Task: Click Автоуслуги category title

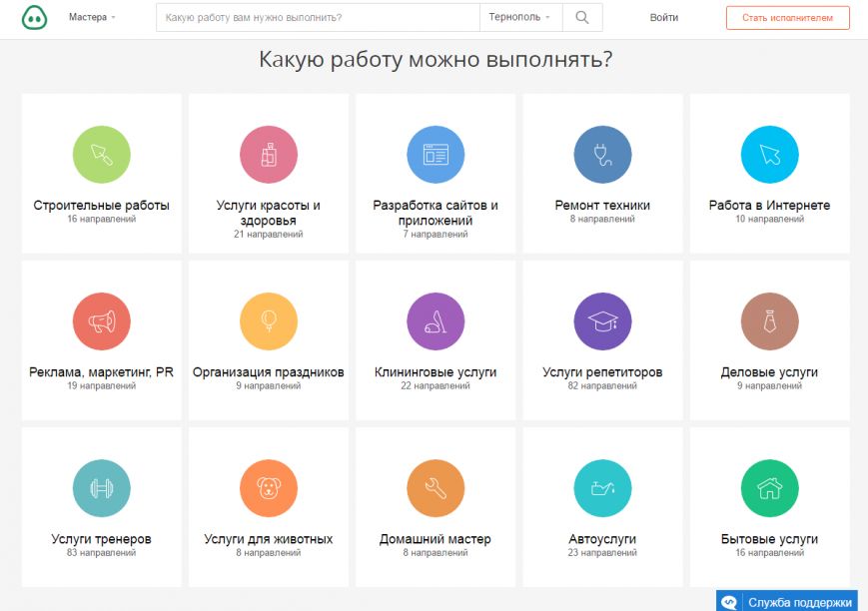Action: click(x=602, y=539)
